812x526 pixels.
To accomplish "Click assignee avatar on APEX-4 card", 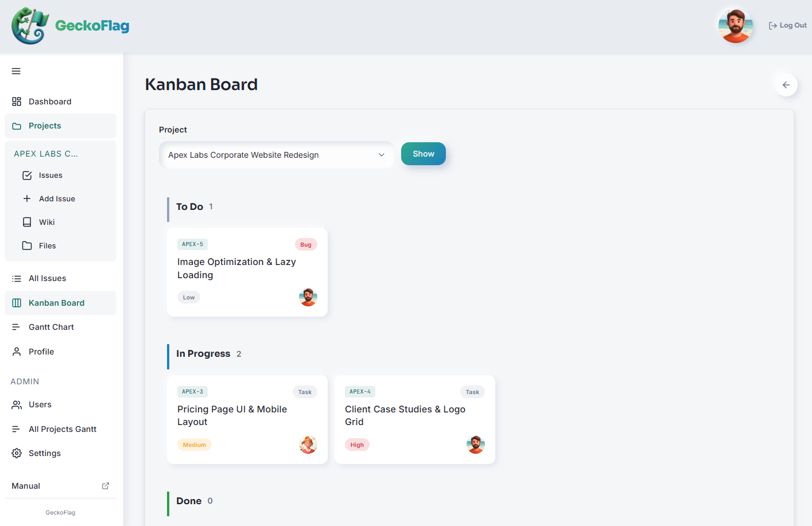I will pyautogui.click(x=476, y=445).
